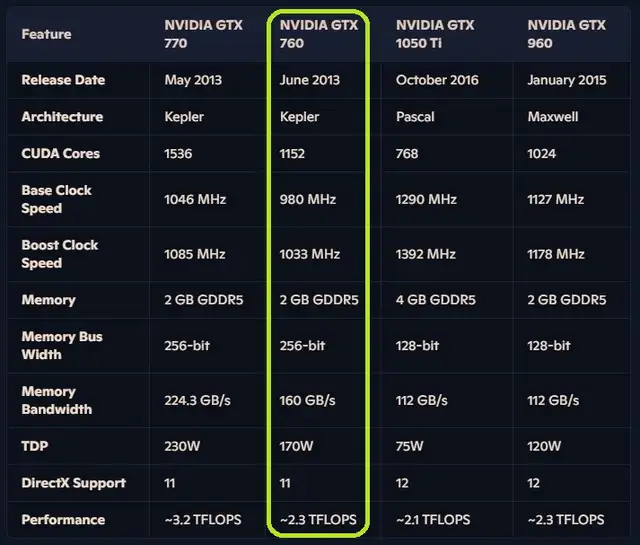The width and height of the screenshot is (640, 545).
Task: Select the TDP row label
Action: click(34, 446)
